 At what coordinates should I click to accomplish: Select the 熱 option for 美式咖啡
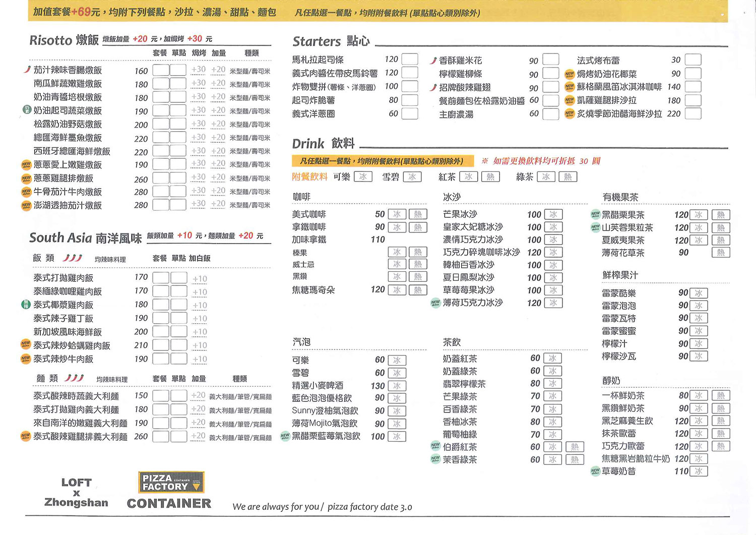pos(417,214)
